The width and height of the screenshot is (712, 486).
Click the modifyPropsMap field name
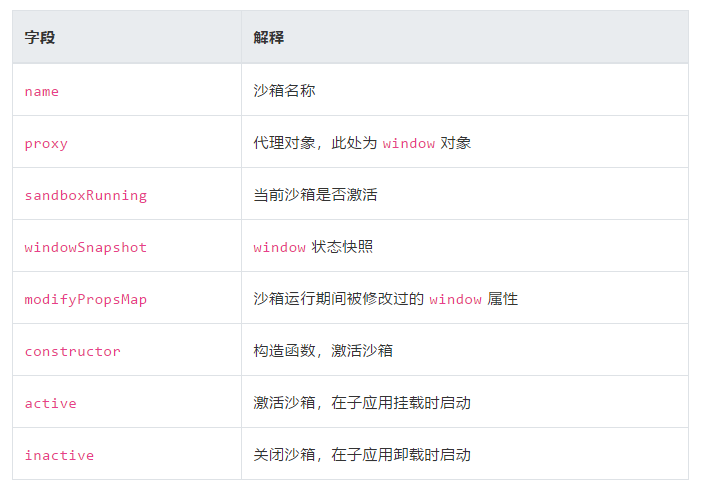pos(85,299)
